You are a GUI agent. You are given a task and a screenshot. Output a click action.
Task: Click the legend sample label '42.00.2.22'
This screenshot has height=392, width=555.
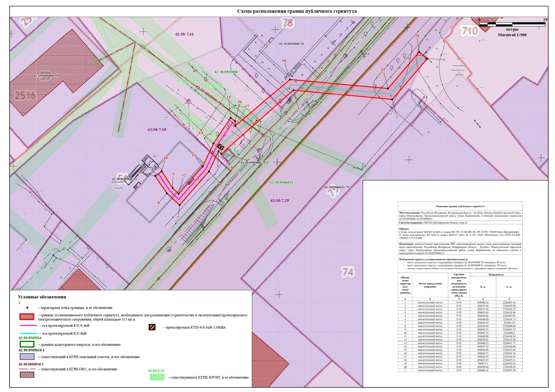point(156,371)
